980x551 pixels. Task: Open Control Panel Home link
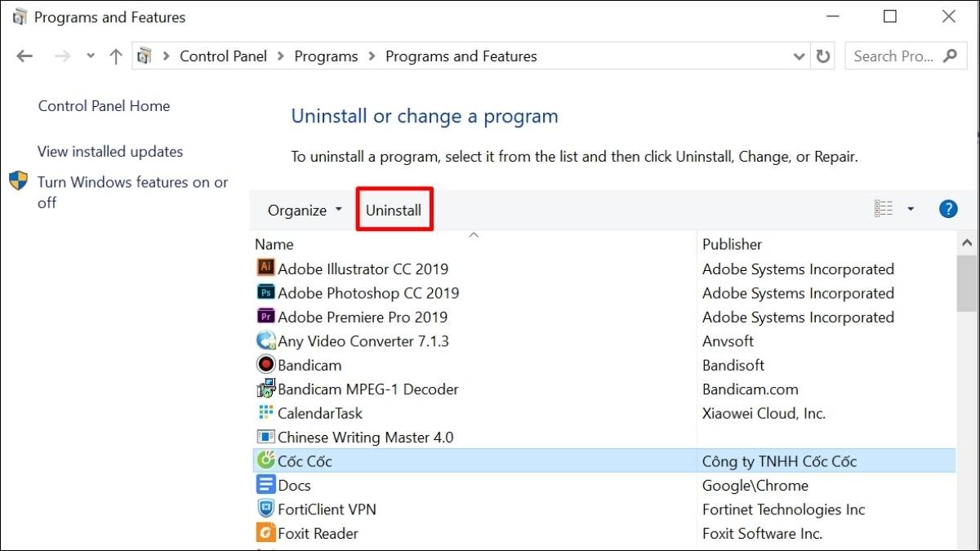click(x=104, y=105)
